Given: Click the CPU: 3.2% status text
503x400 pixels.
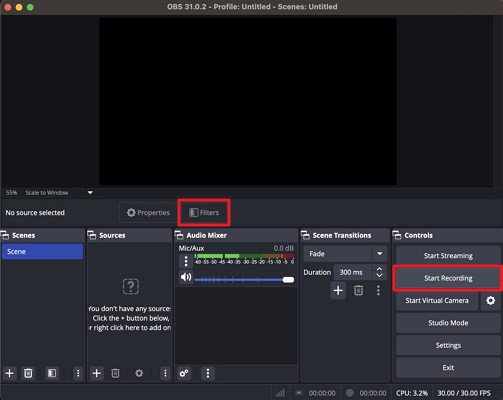Looking at the screenshot, I should [412, 393].
